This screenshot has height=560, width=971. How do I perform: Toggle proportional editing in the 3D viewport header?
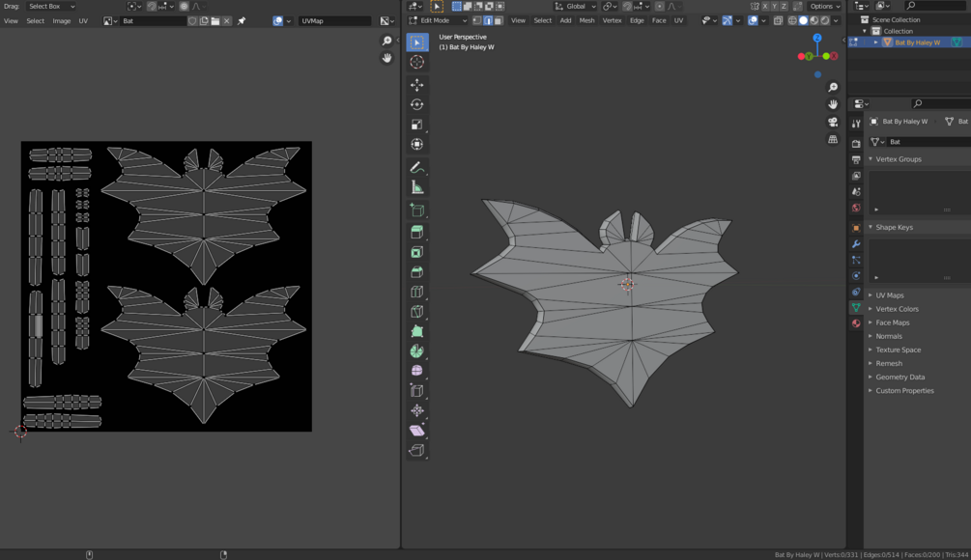coord(660,7)
